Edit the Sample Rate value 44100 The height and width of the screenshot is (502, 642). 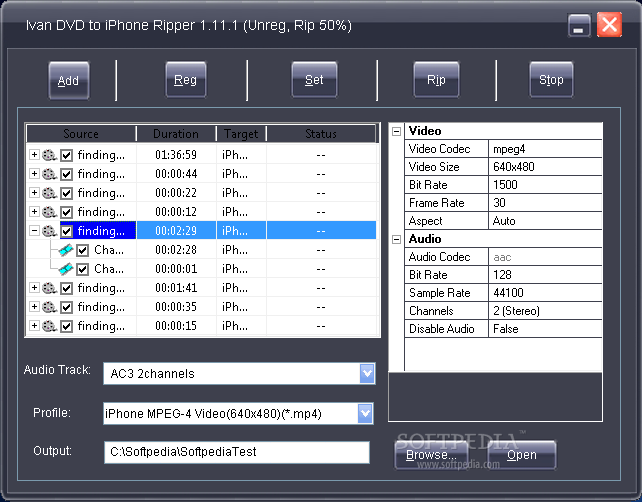[545, 293]
